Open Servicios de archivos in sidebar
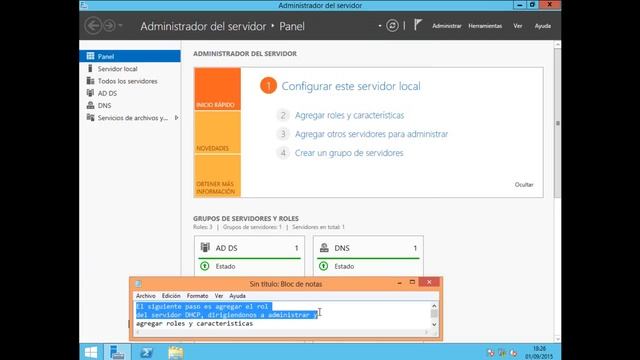The height and width of the screenshot is (360, 640). 133,118
